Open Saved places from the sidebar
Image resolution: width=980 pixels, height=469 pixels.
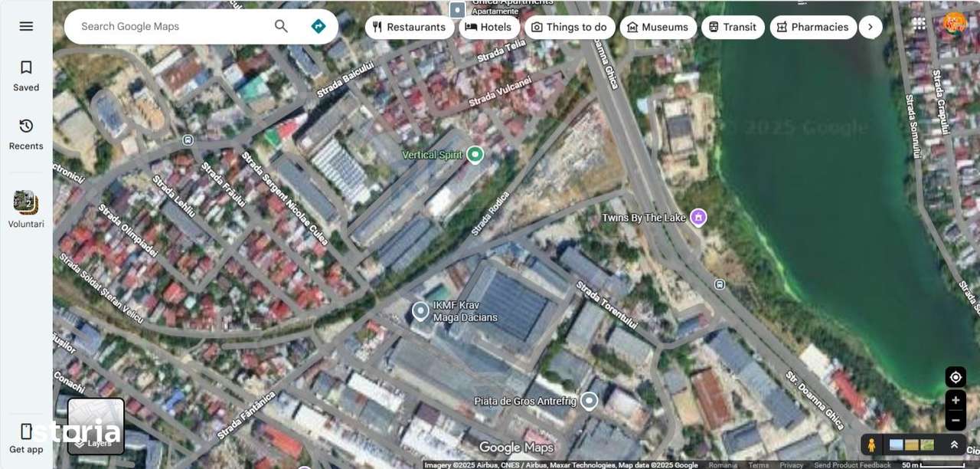coord(26,77)
